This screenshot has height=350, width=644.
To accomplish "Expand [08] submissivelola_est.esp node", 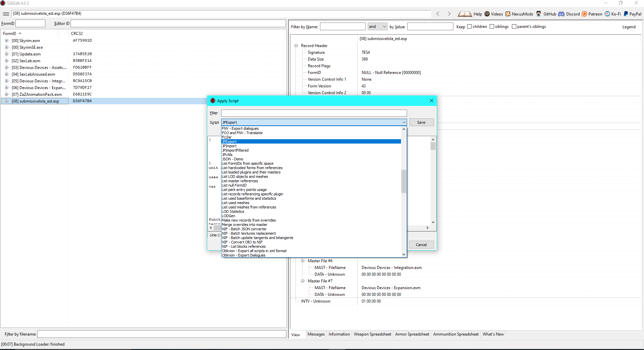I will point(6,101).
